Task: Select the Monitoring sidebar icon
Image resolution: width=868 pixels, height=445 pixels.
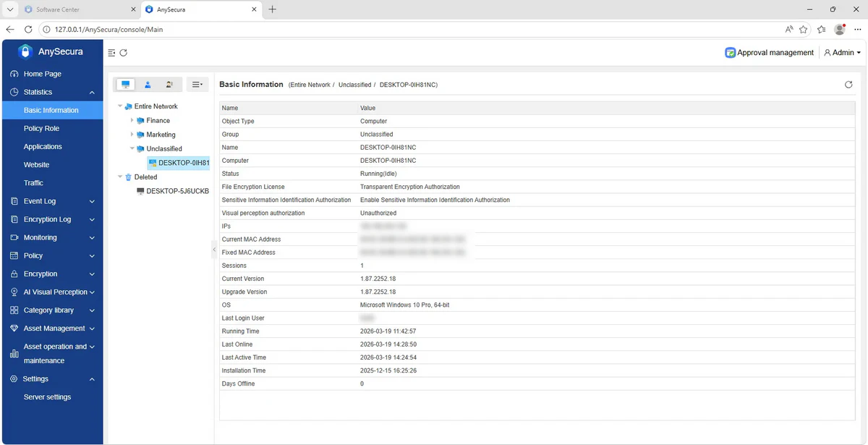Action: click(x=14, y=237)
